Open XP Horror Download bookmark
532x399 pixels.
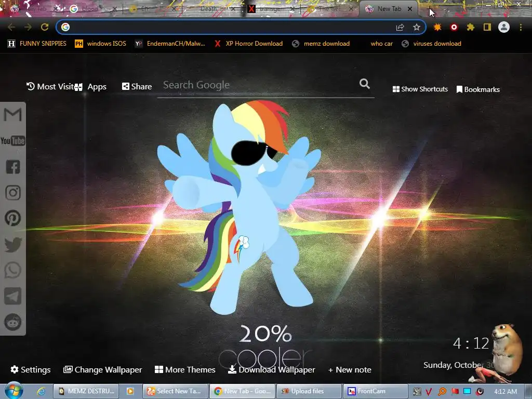pos(248,44)
